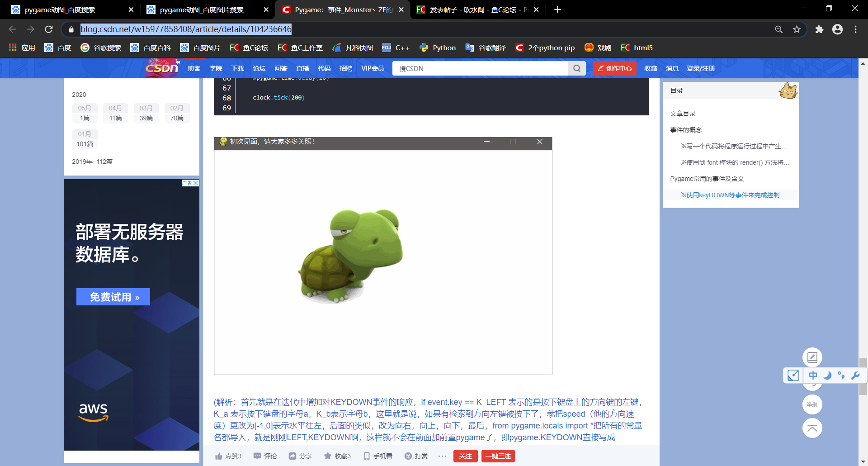Click the thumbs-up 点赞 icon
Viewport: 868px width, 466px height.
click(x=218, y=456)
